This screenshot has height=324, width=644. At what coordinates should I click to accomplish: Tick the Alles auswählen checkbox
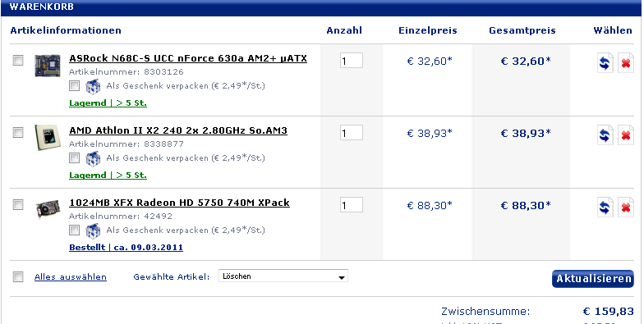[x=18, y=277]
